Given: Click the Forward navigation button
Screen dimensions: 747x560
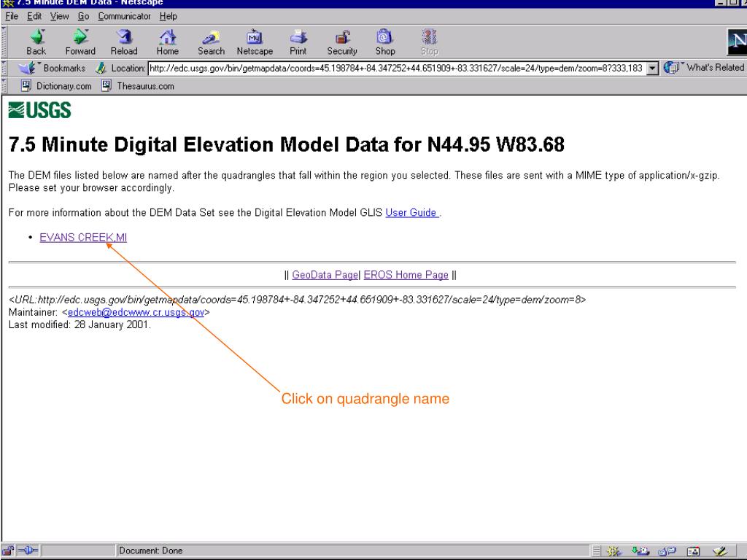Looking at the screenshot, I should (x=80, y=42).
